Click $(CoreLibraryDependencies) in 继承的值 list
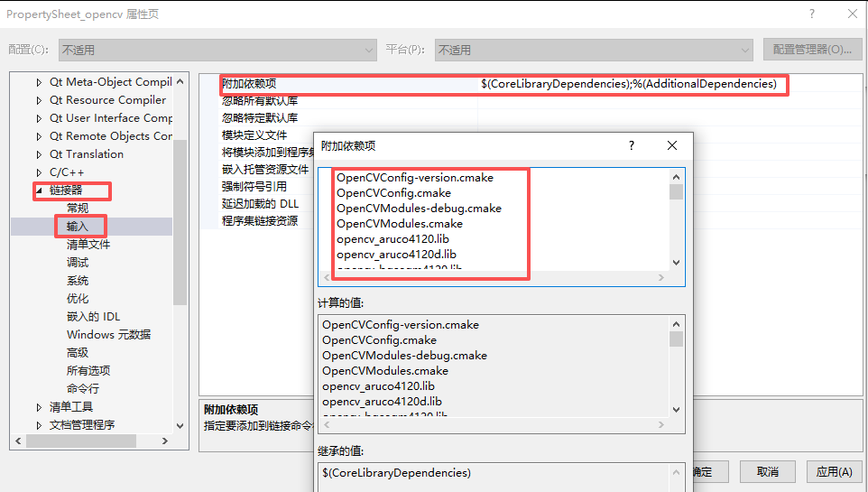This screenshot has width=868, height=492. pos(396,473)
